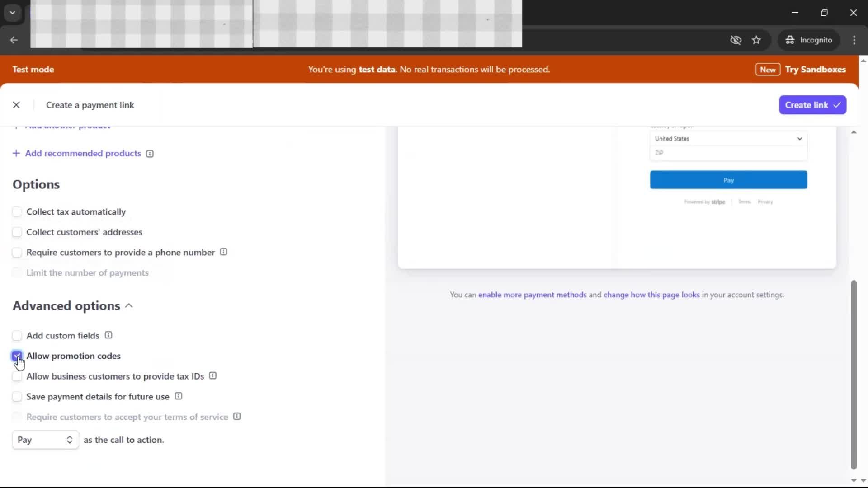Screen dimensions: 868x488
Task: Bookmark page with star icon
Action: (x=756, y=40)
